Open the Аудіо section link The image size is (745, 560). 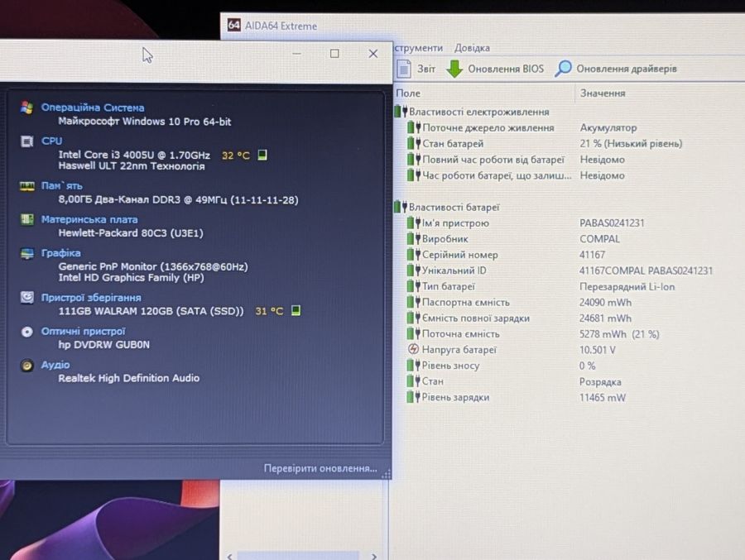55,365
